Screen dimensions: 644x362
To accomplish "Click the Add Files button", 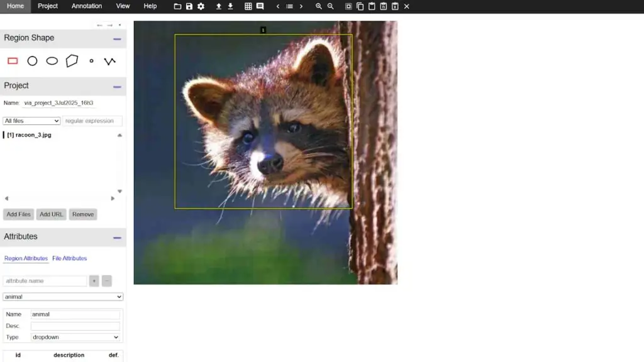I will (x=18, y=214).
